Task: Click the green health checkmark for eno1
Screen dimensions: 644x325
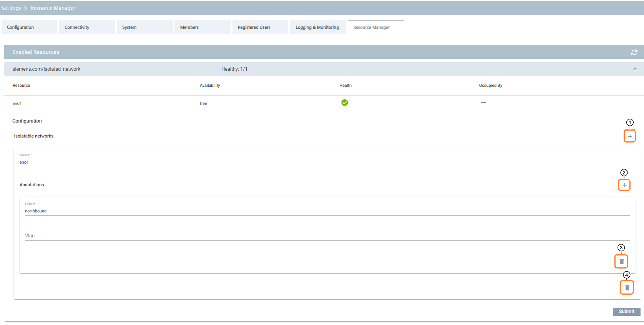Action: tap(344, 103)
